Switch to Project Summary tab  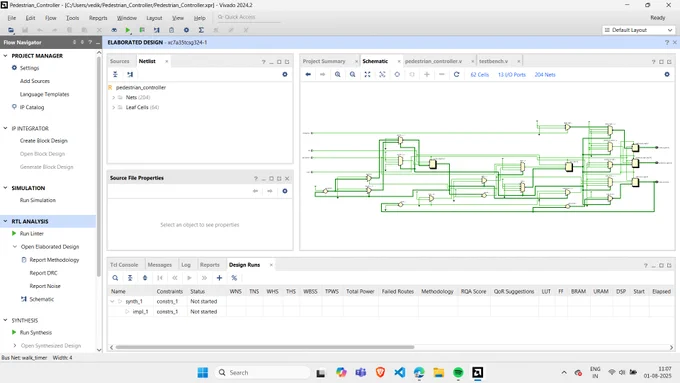click(324, 61)
